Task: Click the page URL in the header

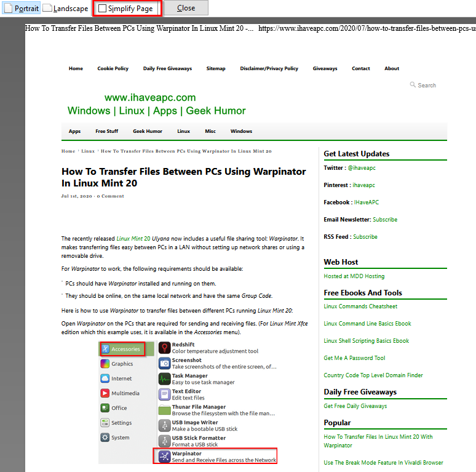Action: (367, 28)
